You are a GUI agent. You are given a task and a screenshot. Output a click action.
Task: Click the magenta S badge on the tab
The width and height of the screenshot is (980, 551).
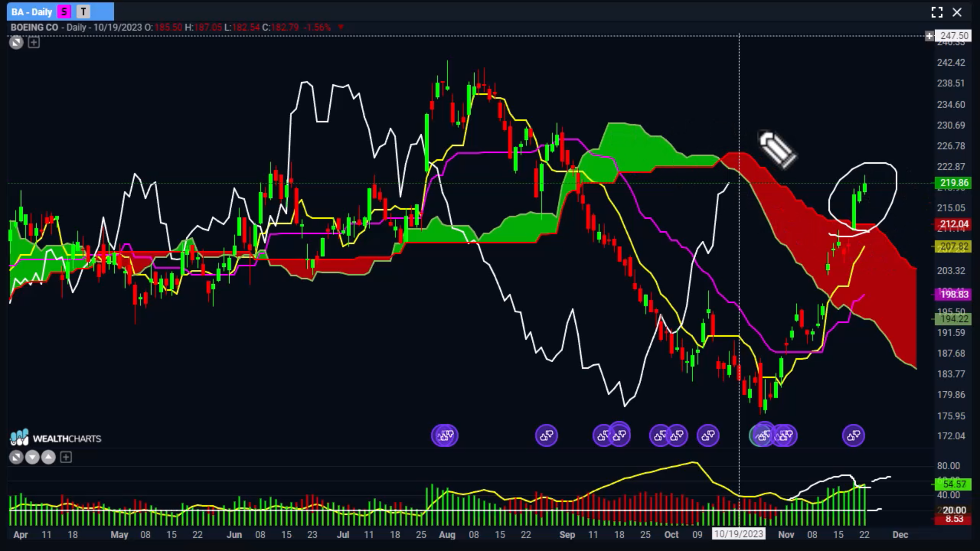[64, 12]
